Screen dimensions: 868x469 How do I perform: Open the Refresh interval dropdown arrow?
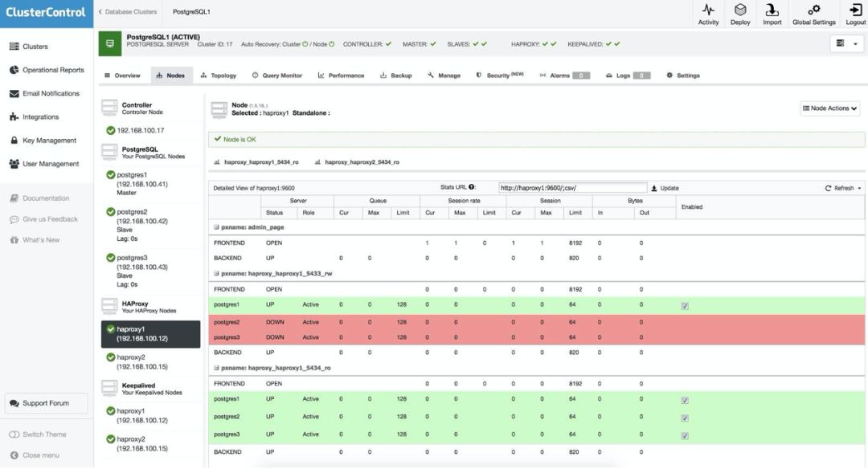[x=859, y=188]
